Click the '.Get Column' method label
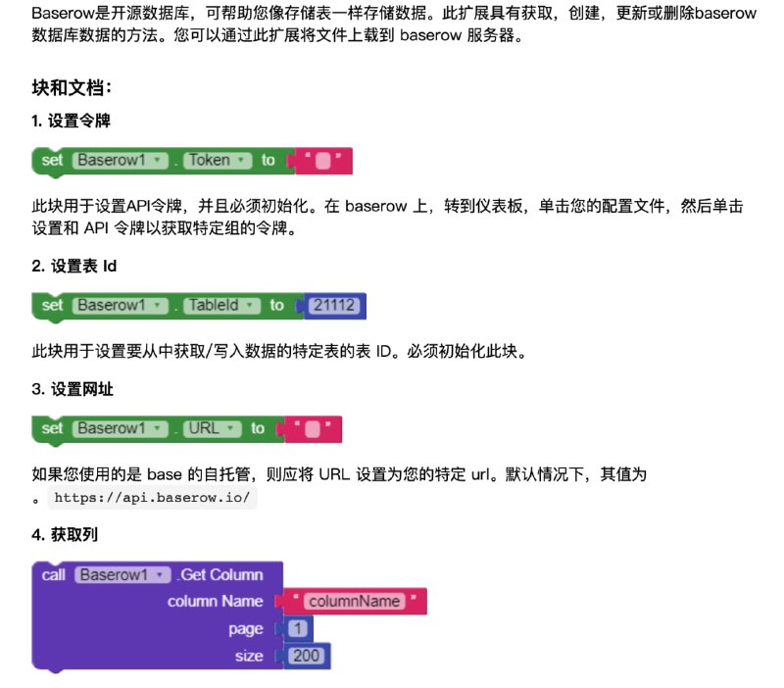 coord(221,575)
